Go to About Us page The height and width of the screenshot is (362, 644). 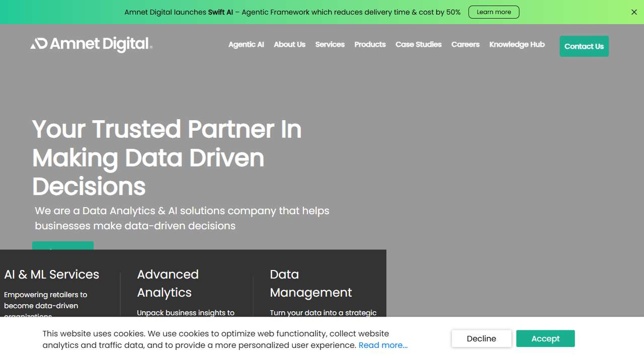click(289, 44)
